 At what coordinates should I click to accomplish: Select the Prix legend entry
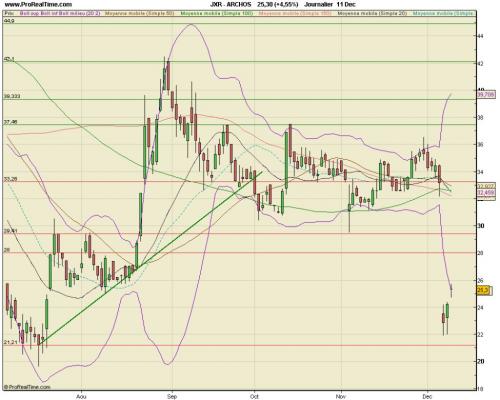pos(8,14)
